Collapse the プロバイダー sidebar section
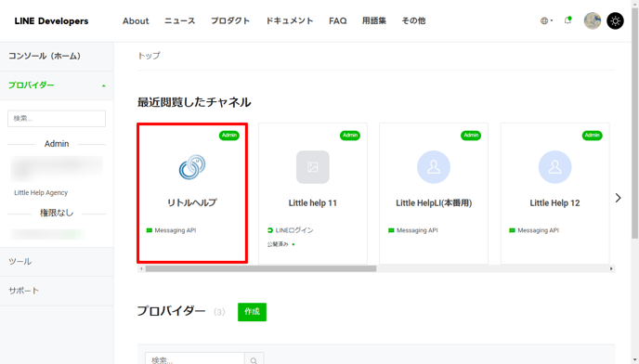639x364 pixels. [57, 85]
